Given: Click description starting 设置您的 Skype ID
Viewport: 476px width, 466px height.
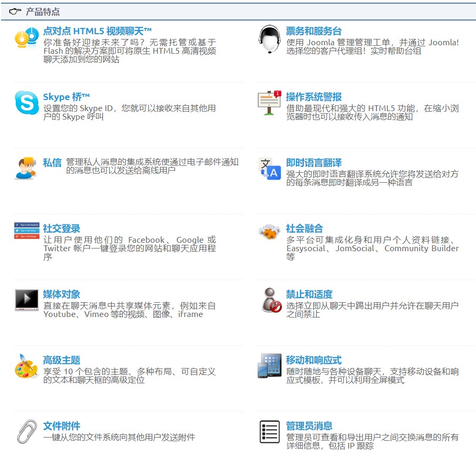Looking at the screenshot, I should pyautogui.click(x=130, y=112).
